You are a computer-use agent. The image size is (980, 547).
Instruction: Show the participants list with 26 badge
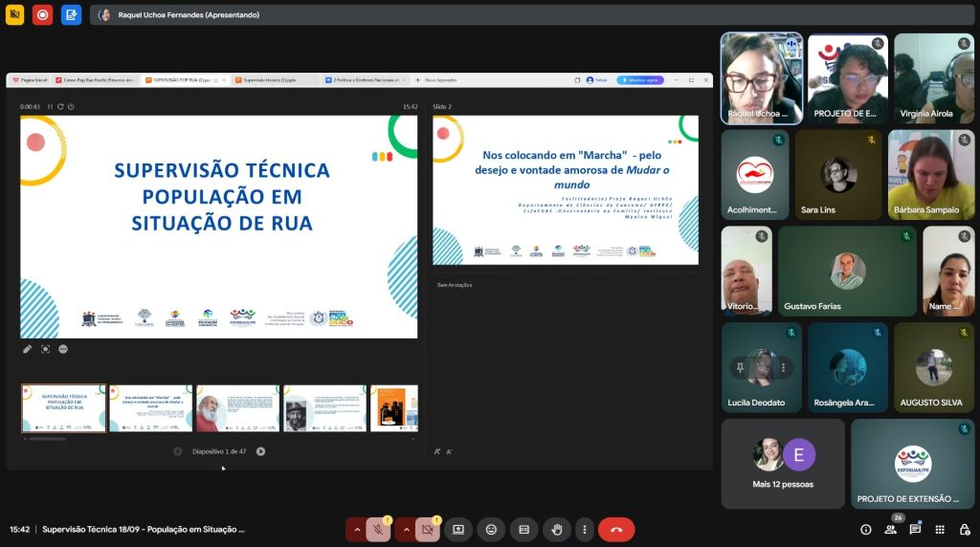click(891, 530)
